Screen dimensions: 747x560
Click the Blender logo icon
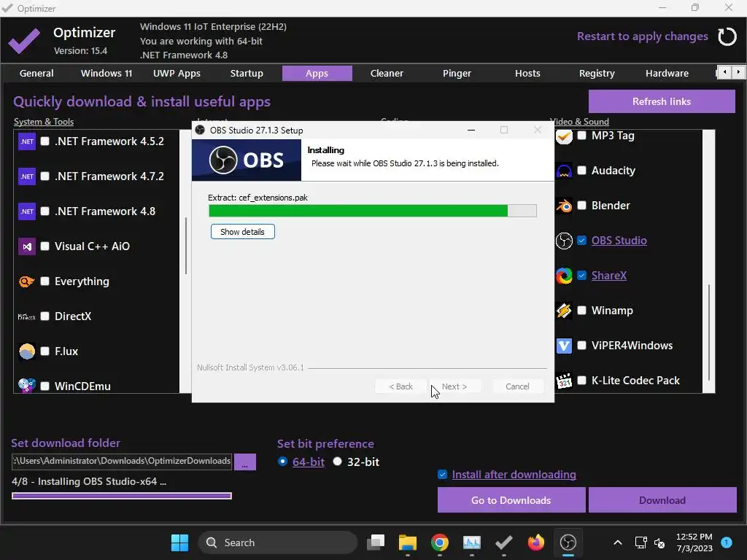(564, 206)
